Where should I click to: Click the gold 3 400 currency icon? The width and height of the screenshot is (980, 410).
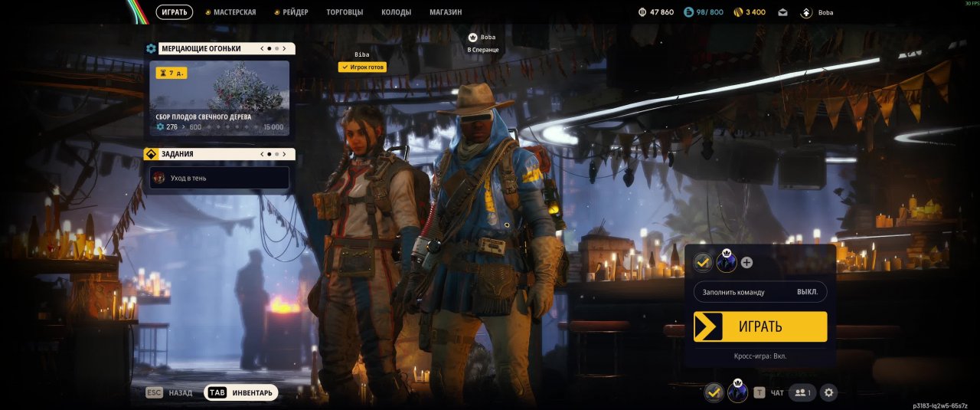(x=738, y=12)
